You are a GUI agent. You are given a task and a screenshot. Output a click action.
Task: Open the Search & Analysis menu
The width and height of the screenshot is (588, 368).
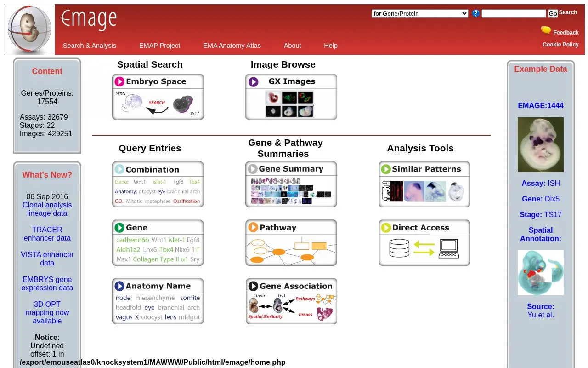(x=90, y=46)
